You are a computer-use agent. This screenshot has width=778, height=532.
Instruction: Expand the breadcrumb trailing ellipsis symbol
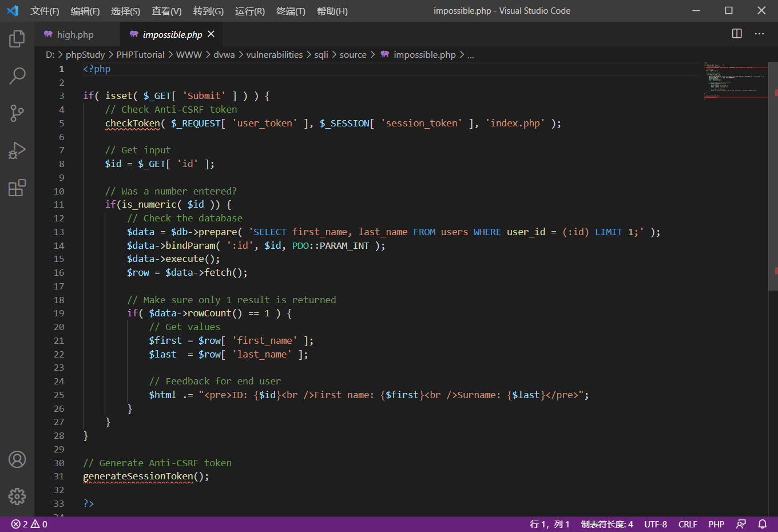point(470,55)
